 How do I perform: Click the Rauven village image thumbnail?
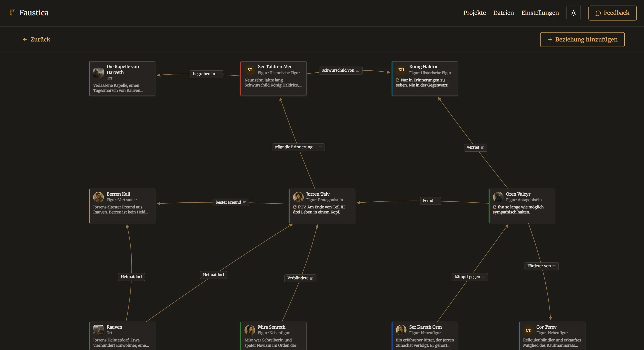(x=98, y=330)
